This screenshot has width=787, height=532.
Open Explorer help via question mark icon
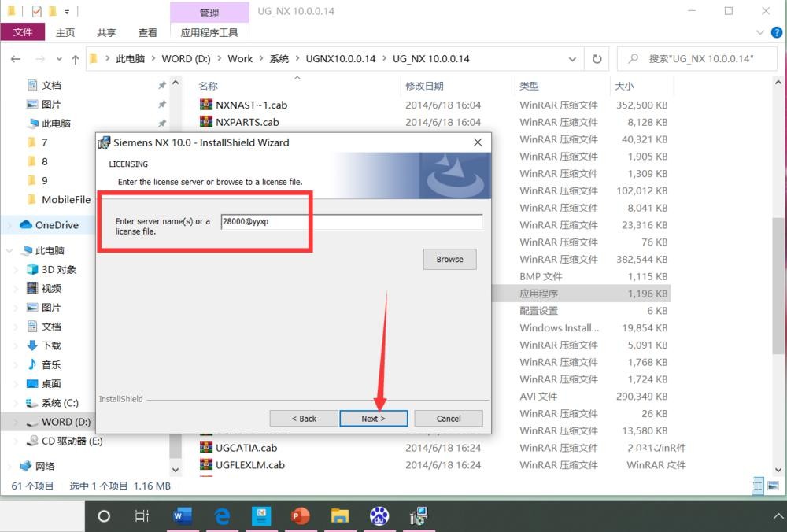tap(774, 33)
